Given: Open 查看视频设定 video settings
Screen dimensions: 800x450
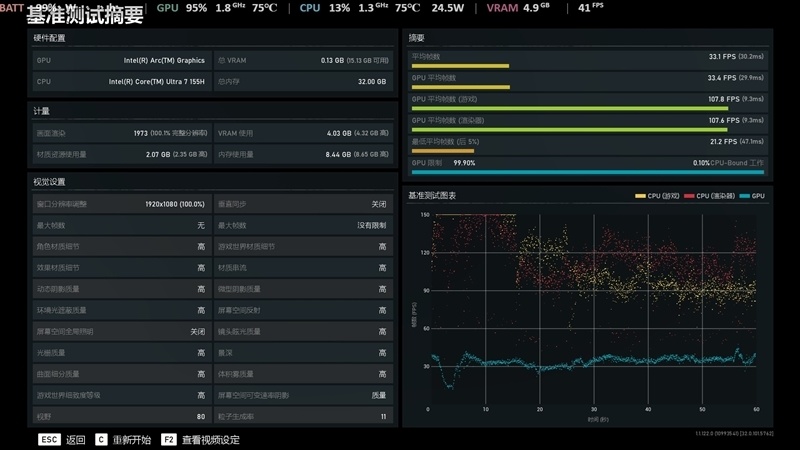Looking at the screenshot, I should click(211, 439).
